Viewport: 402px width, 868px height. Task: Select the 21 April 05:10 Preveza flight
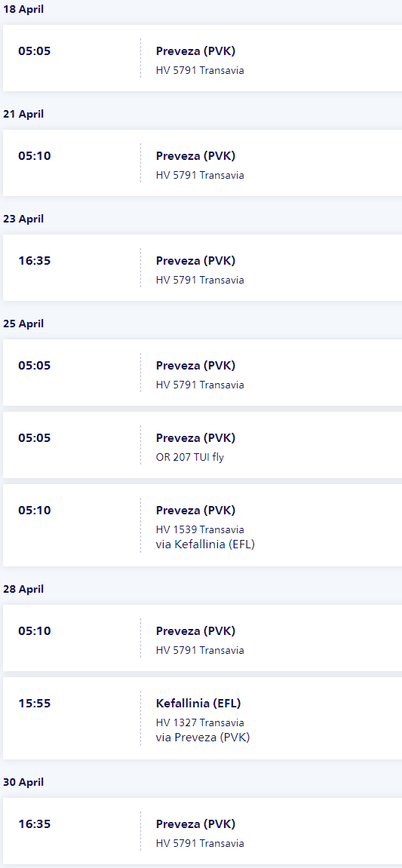pyautogui.click(x=203, y=163)
